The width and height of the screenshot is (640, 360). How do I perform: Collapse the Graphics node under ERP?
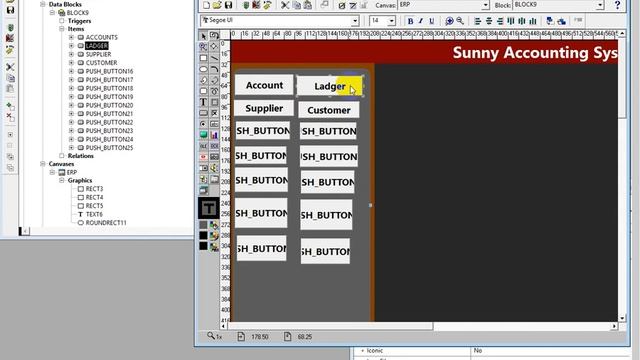coord(62,180)
